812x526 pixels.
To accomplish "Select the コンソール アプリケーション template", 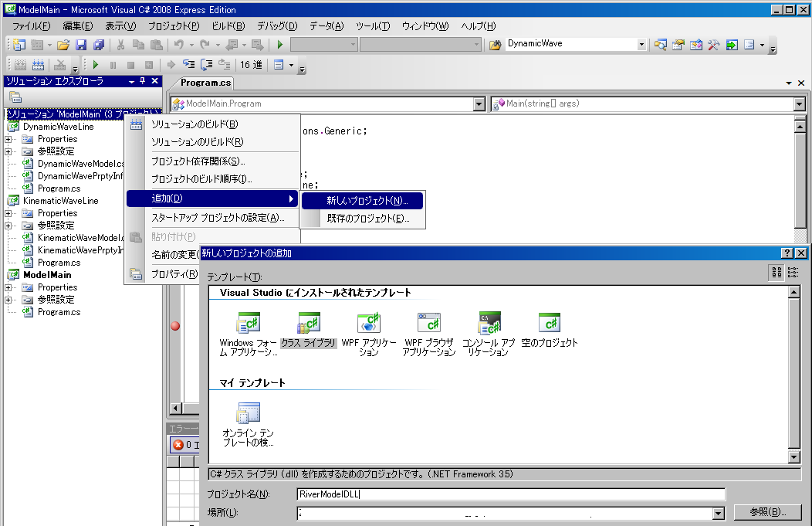I will [x=489, y=323].
